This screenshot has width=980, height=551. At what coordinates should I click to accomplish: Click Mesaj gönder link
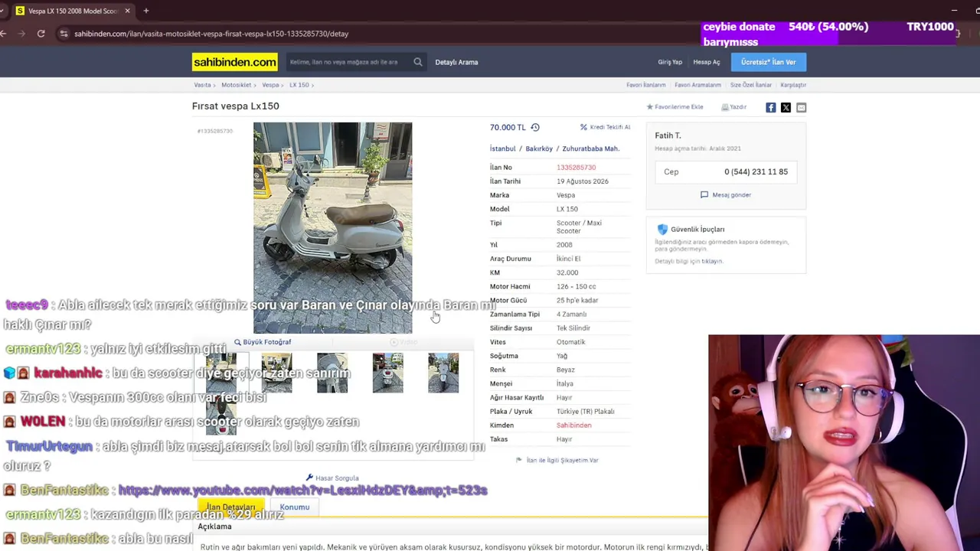pos(732,195)
